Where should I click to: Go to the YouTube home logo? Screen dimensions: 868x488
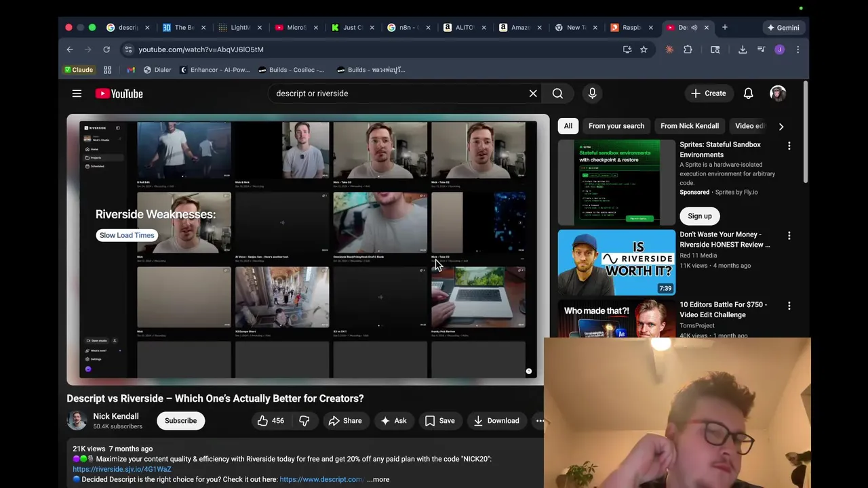(119, 94)
